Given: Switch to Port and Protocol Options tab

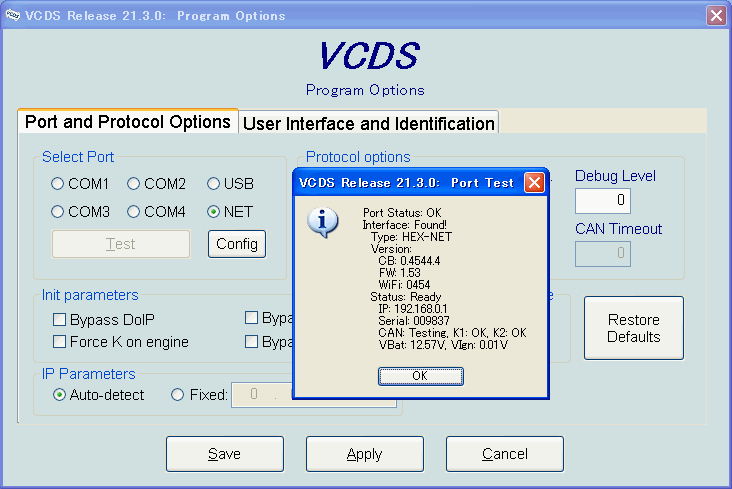Looking at the screenshot, I should [128, 122].
